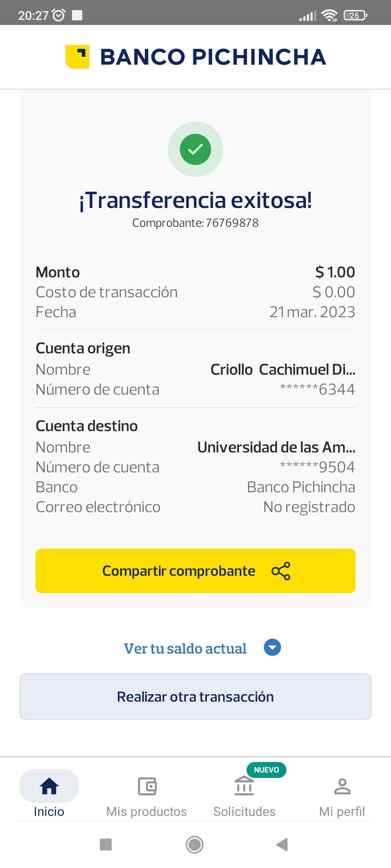Tap the truncated Universidad de las Am... name
391x868 pixels.
pos(276,447)
